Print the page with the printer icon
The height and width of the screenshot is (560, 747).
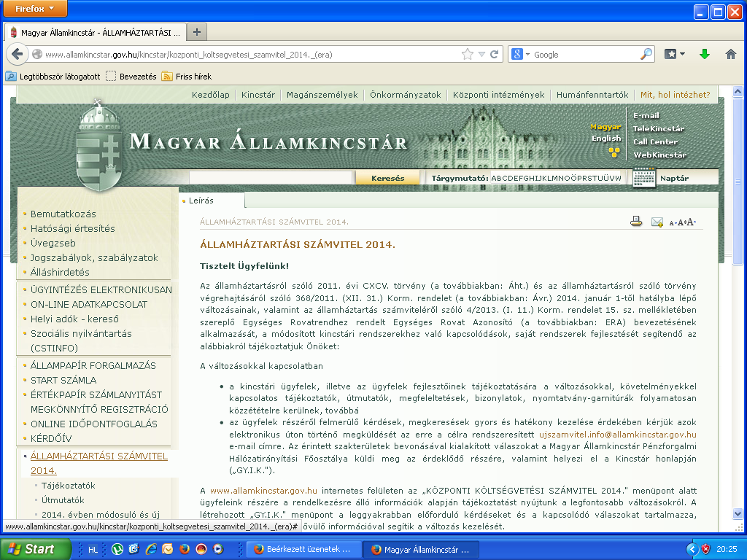[x=636, y=222]
